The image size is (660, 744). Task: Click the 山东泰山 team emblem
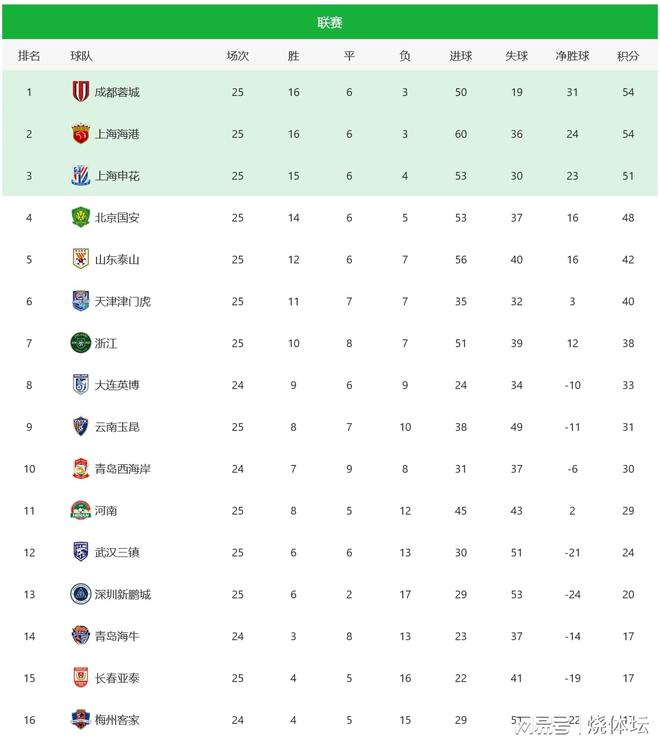80,259
